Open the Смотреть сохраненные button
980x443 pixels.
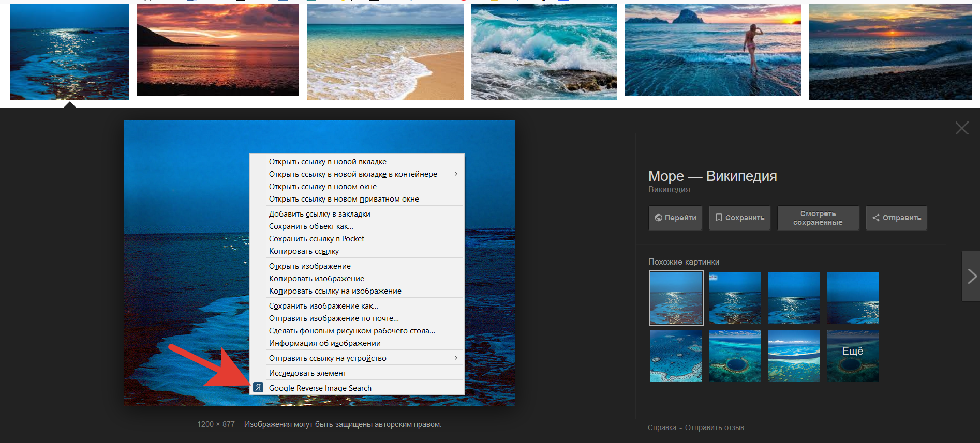[818, 218]
